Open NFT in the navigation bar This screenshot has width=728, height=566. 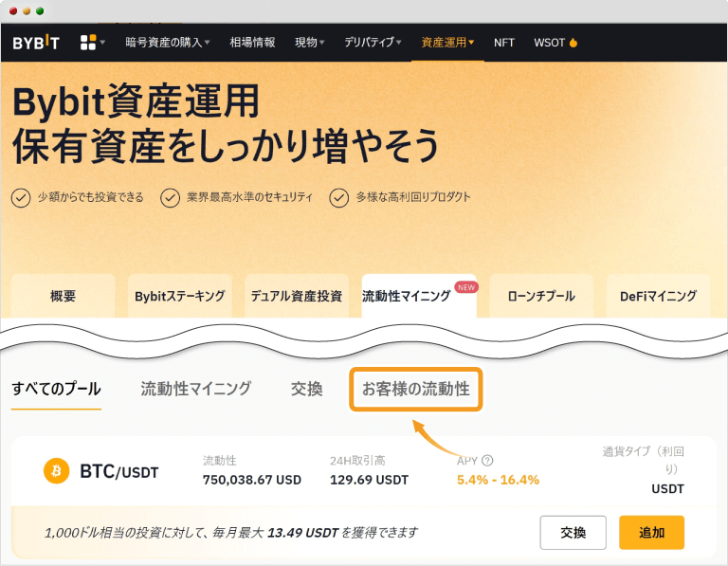pos(504,43)
